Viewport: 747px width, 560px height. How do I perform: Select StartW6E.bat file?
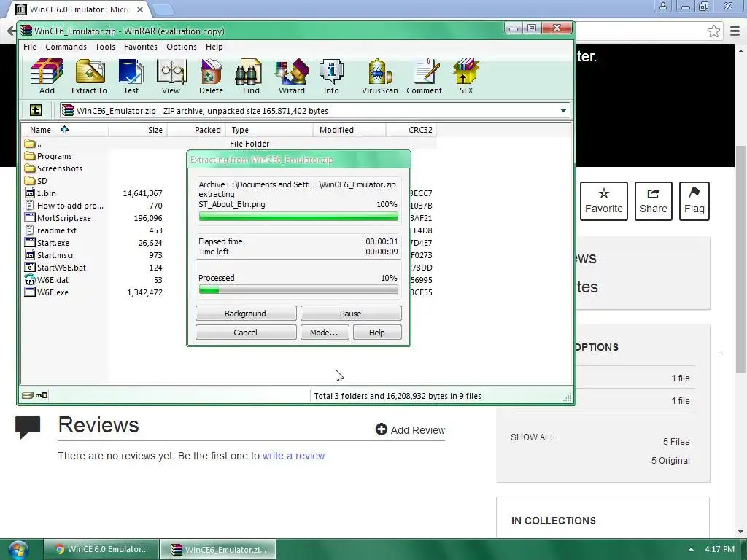(x=55, y=268)
